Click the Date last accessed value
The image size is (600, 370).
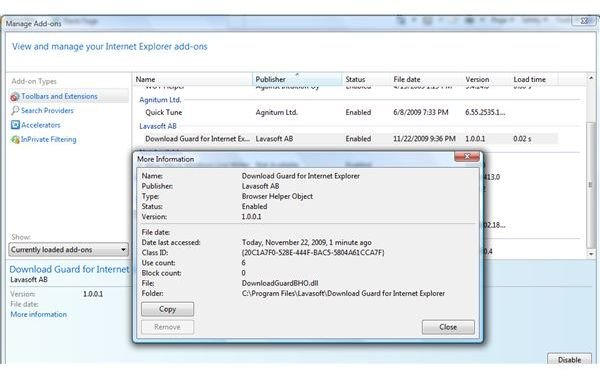click(x=307, y=243)
